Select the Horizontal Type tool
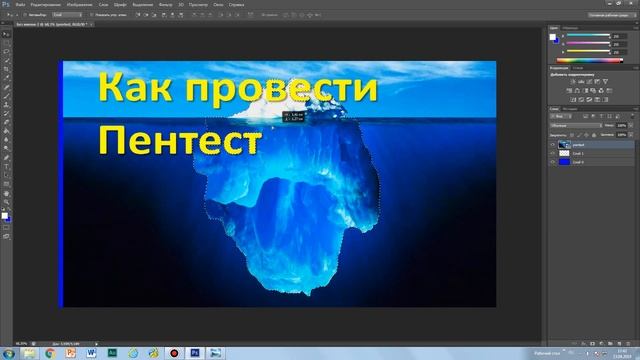Viewport: 640px width, 360px height. [x=6, y=167]
